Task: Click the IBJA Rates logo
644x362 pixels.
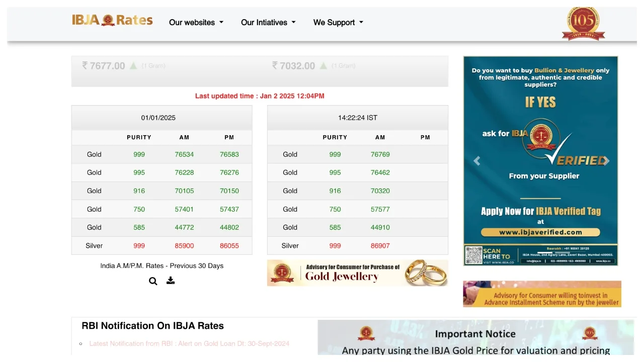Action: (112, 20)
